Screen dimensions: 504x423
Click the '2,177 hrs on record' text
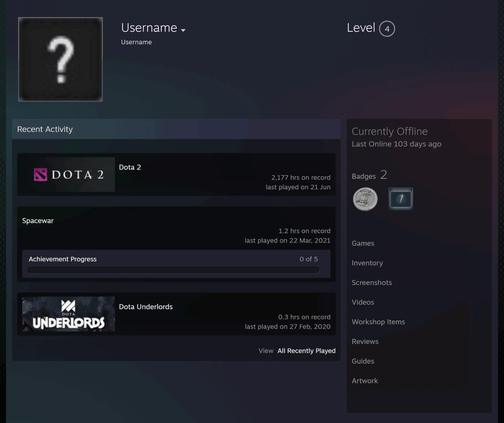point(301,178)
